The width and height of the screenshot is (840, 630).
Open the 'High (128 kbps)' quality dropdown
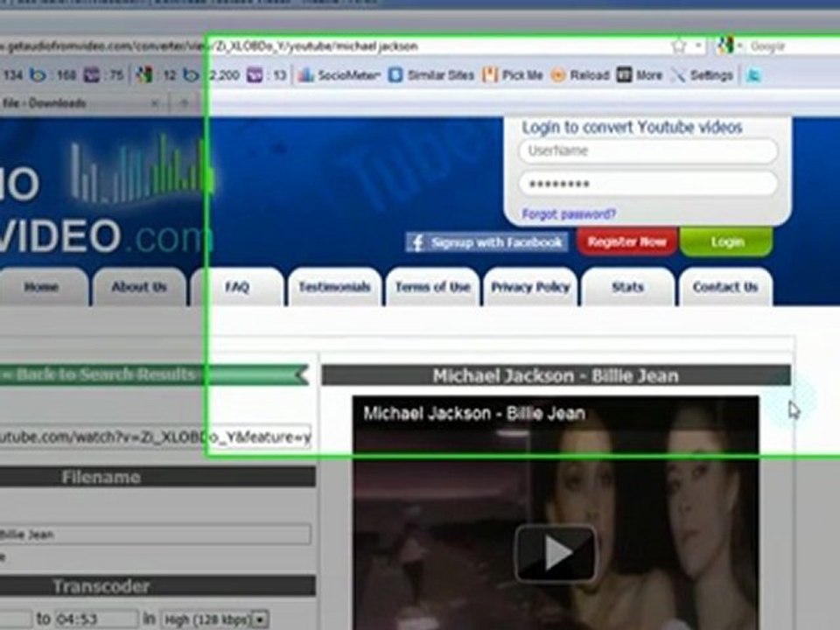click(x=214, y=619)
